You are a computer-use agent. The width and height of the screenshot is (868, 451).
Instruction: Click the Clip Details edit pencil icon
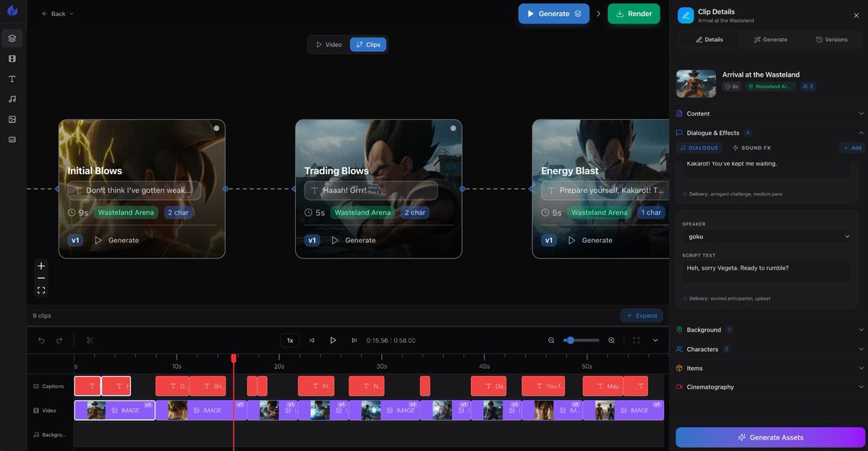point(686,15)
